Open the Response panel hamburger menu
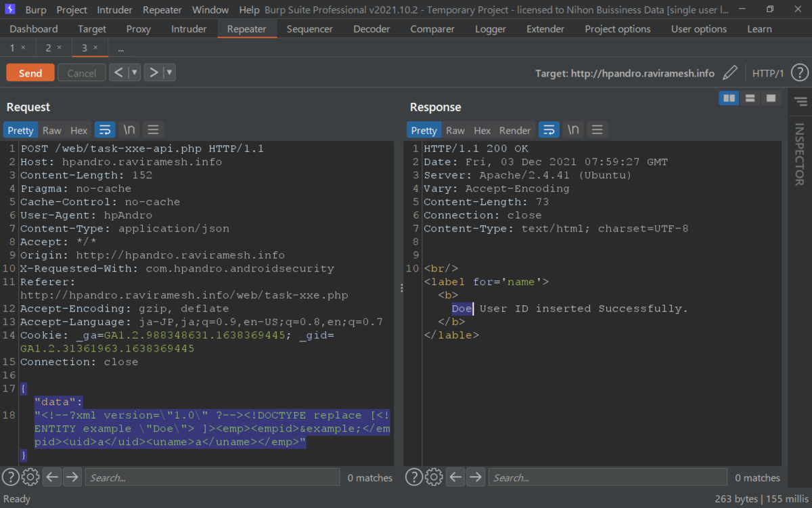 pyautogui.click(x=597, y=130)
